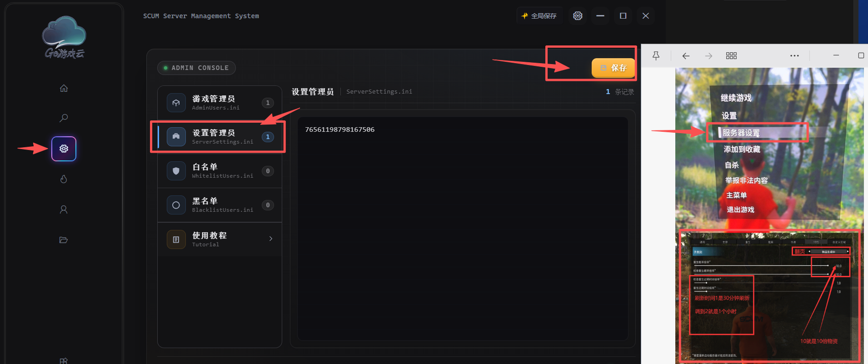Image resolution: width=868 pixels, height=364 pixels.
Task: Open the flame icon in sidebar
Action: point(64,179)
